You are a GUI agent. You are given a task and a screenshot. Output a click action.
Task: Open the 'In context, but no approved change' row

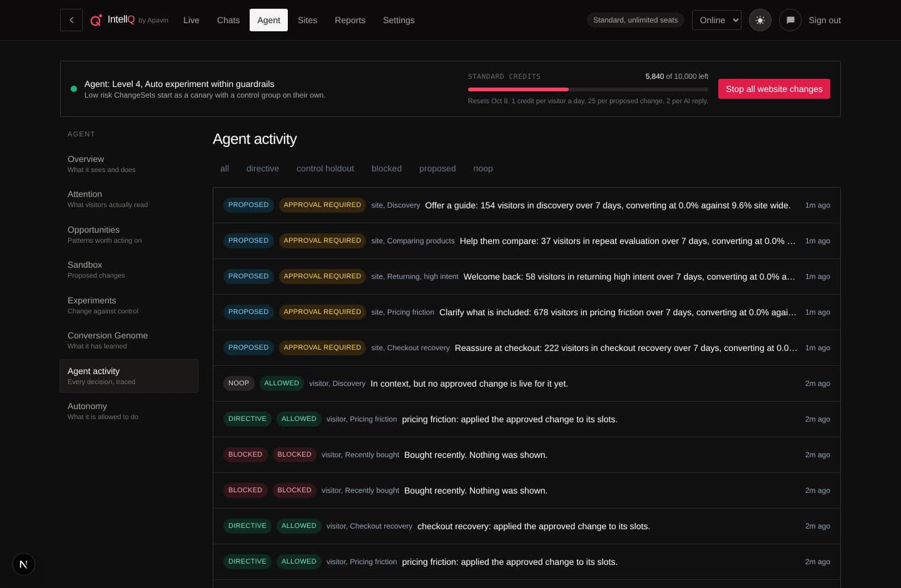(527, 383)
